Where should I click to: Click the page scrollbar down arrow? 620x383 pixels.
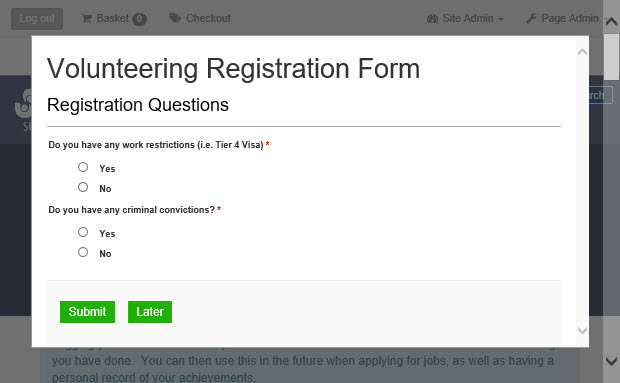click(611, 360)
